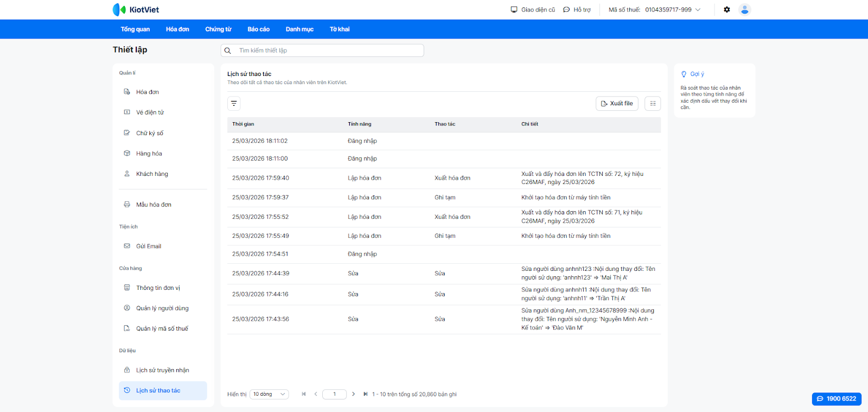
Task: Switch to Giao diện cũ
Action: 533,10
